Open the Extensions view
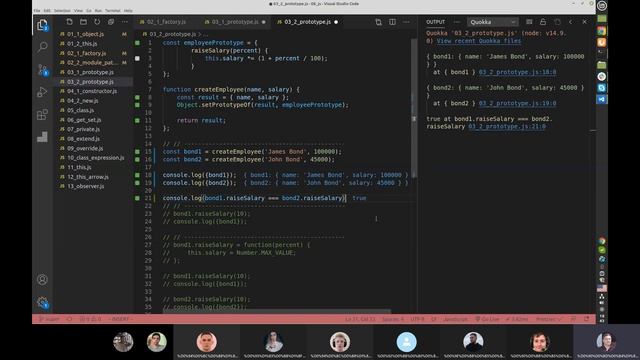This screenshot has width=640, height=360. pyautogui.click(x=42, y=115)
